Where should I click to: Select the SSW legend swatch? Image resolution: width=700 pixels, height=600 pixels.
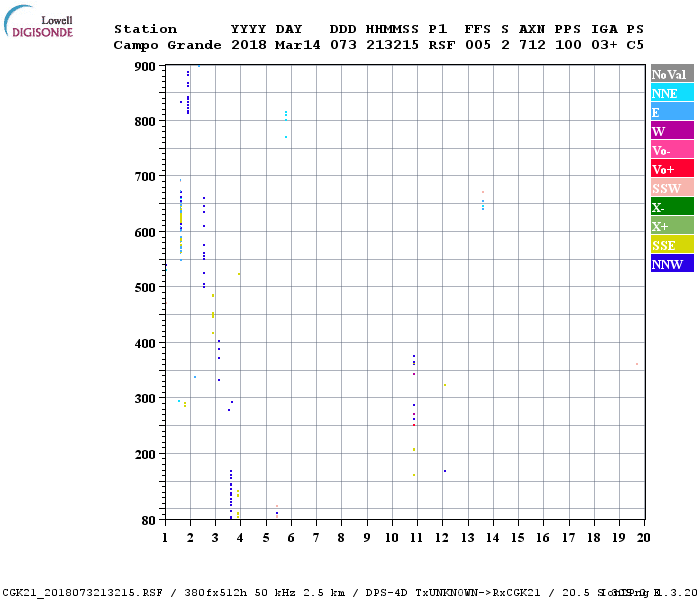point(672,188)
